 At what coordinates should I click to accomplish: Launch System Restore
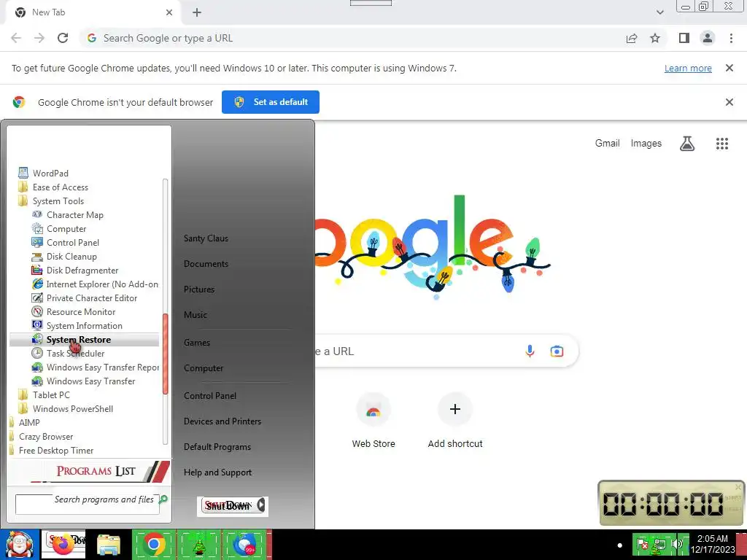85,340
